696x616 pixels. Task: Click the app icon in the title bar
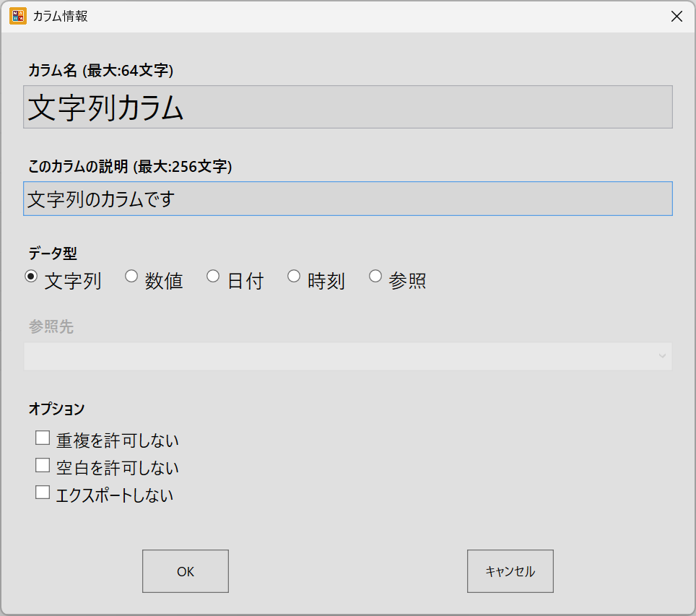click(17, 16)
